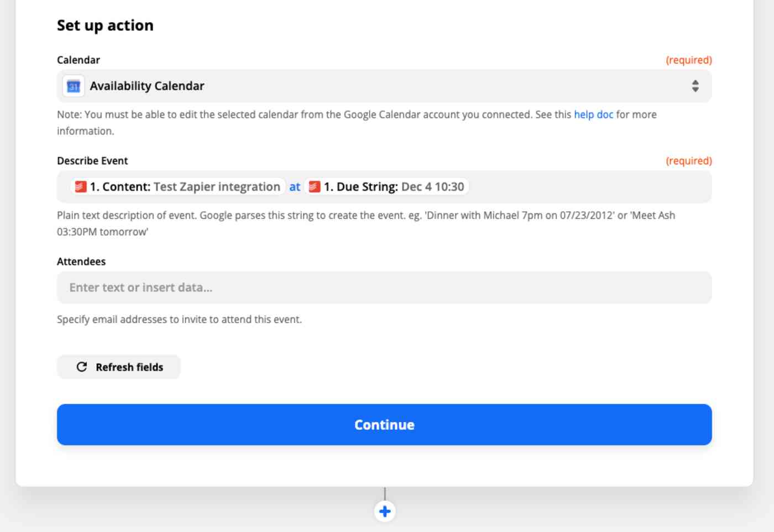This screenshot has height=532, width=774.
Task: Add a step with the blue plus icon
Action: coord(385,512)
